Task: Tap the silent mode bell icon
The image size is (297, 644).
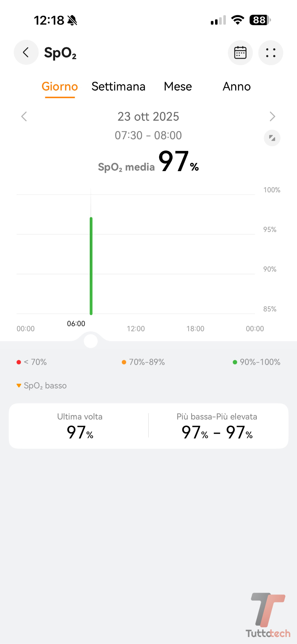Action: click(x=72, y=20)
